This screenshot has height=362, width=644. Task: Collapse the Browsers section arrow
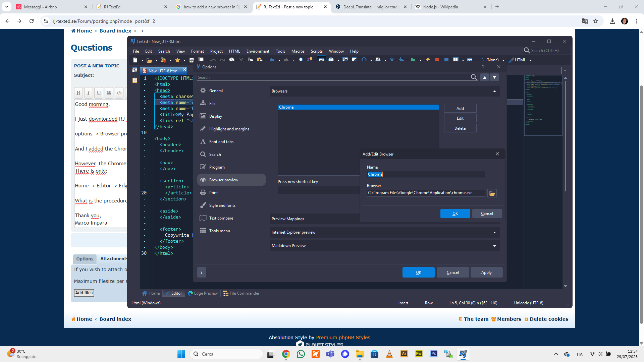494,91
